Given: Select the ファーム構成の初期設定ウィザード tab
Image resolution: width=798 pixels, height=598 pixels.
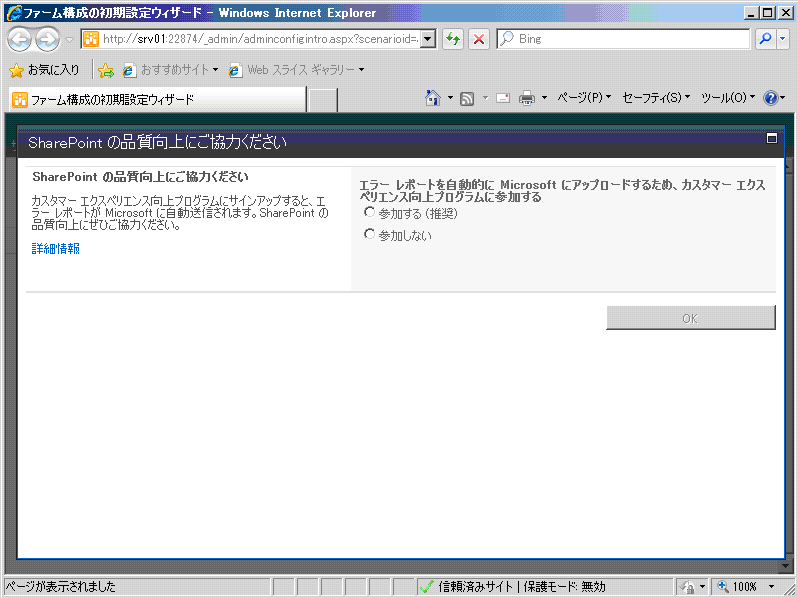Looking at the screenshot, I should (x=157, y=99).
